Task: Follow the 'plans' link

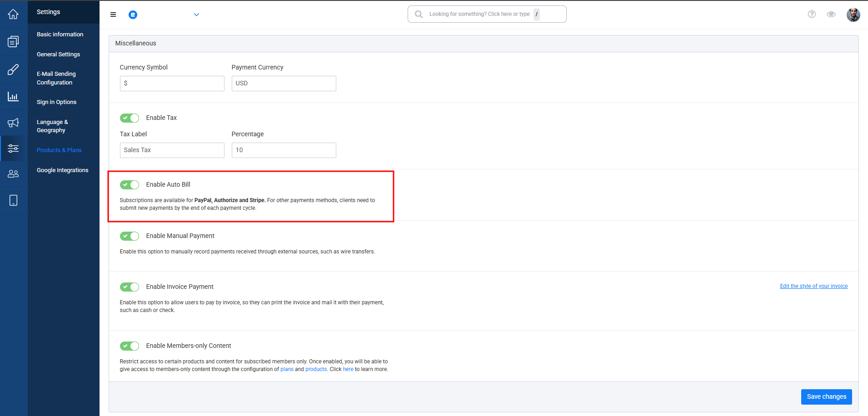Action: [x=287, y=369]
